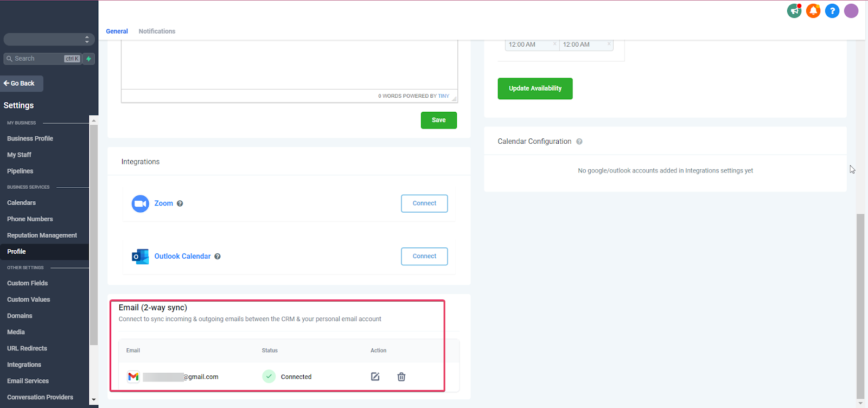
Task: Open Custom Fields settings
Action: 27,283
